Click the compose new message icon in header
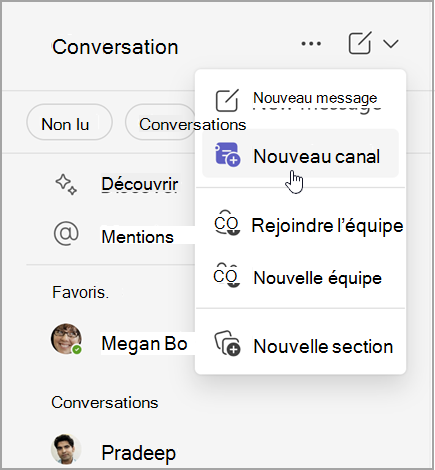Image resolution: width=435 pixels, height=470 pixels. point(360,43)
